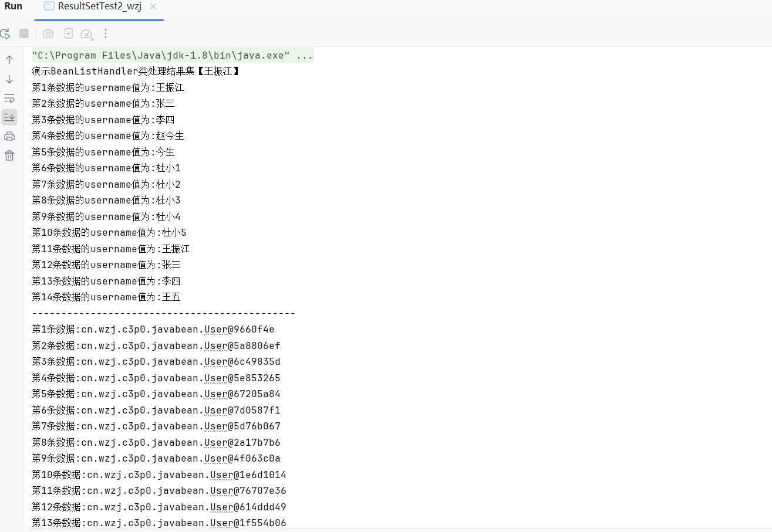Toggle scroll to end of console
772x532 pixels.
tap(9, 117)
